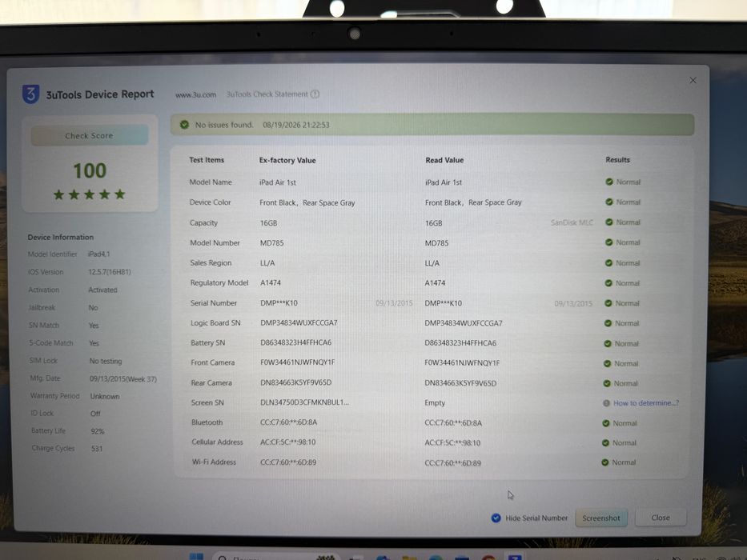Select the Ex-factory Logic Board SN DMP34834WUXFCCGA7
The image size is (747, 560).
coord(299,323)
